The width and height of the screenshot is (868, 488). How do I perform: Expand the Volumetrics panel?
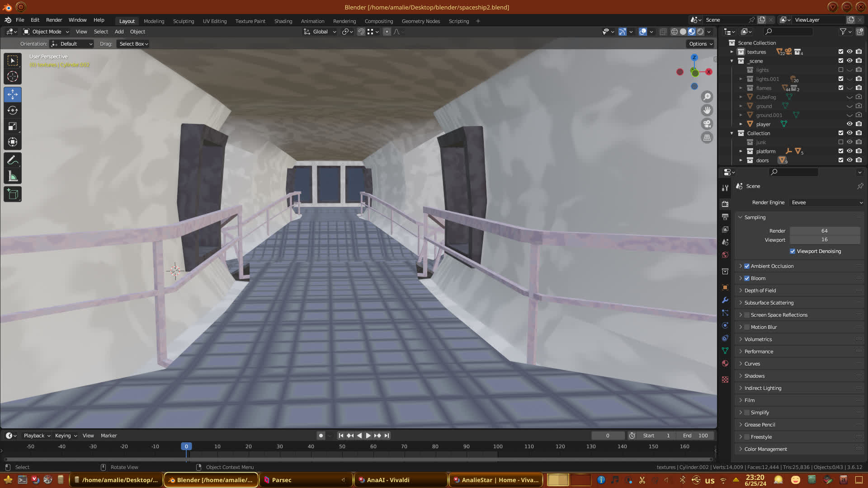click(x=758, y=339)
